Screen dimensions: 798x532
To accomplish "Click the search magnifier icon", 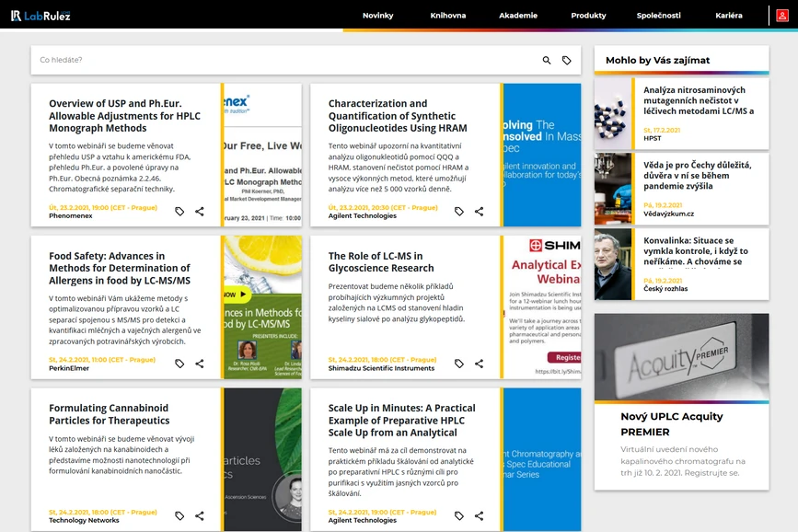I will tap(547, 60).
